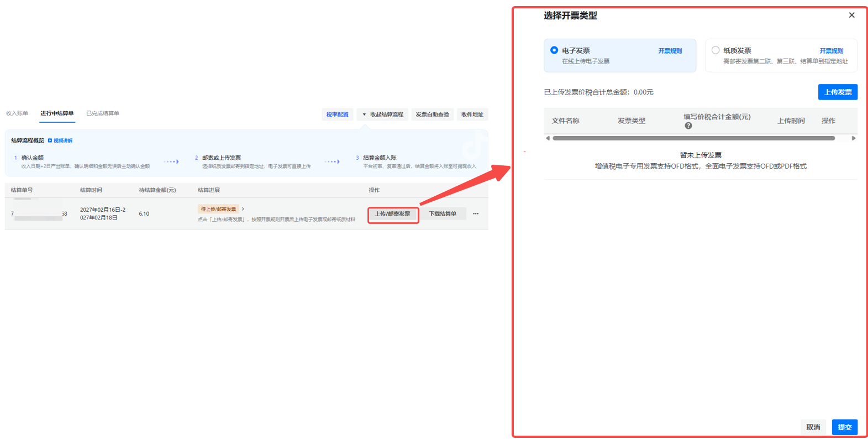Click the help question mark icon
868x439 pixels.
tap(688, 126)
